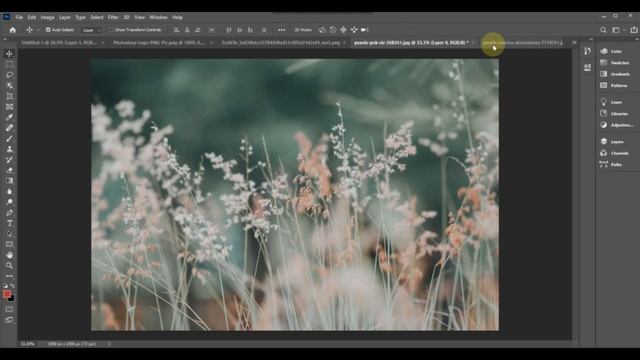This screenshot has width=640, height=360.
Task: Open the Edit Toolbar three-dots button
Action: click(x=9, y=276)
